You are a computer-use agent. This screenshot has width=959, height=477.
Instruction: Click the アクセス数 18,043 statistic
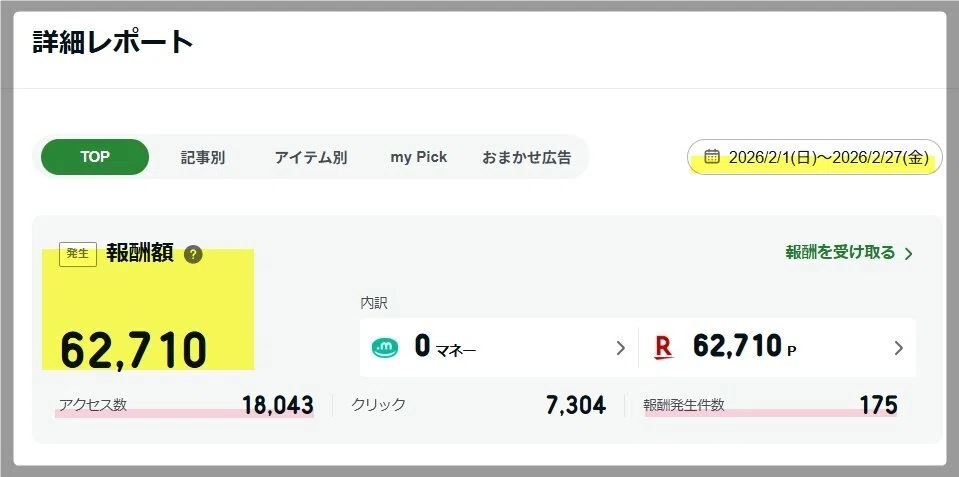[x=185, y=405]
